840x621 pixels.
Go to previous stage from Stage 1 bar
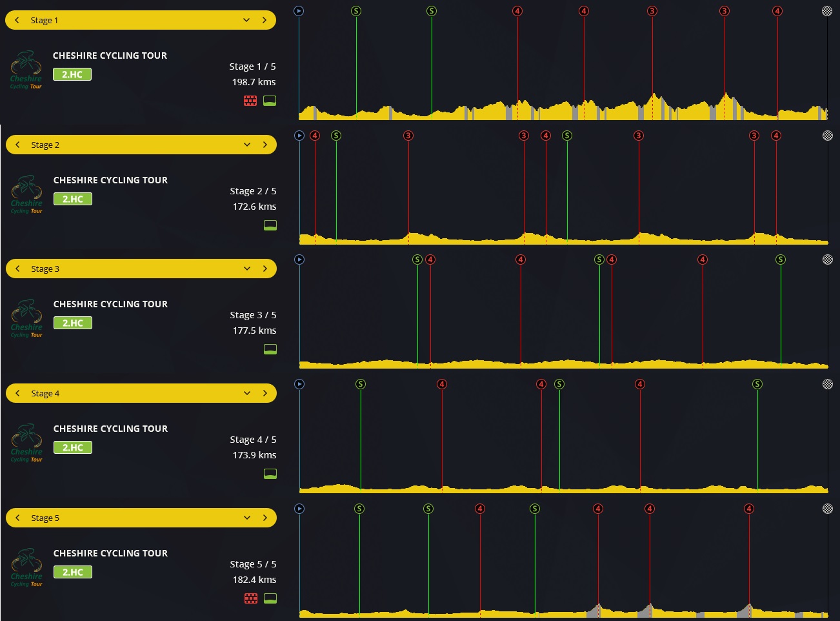(x=17, y=20)
